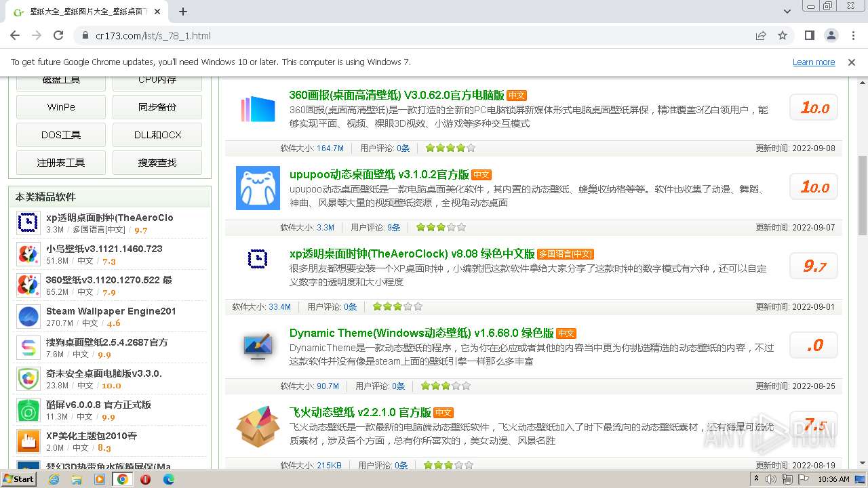Share this page icon in address bar
868x488 pixels.
click(x=761, y=35)
